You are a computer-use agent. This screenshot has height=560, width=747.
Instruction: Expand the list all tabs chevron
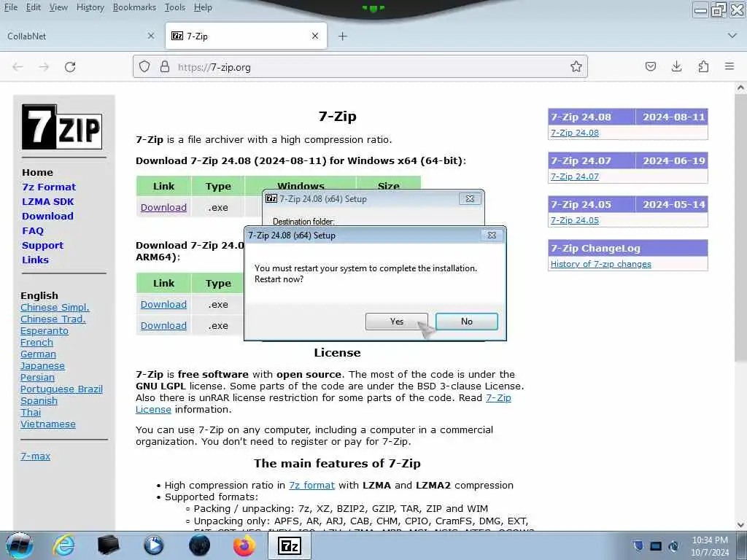point(732,36)
